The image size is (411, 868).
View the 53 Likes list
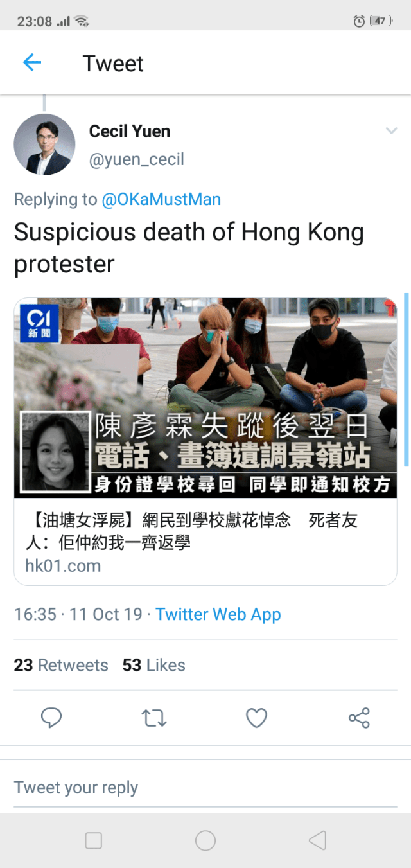tap(154, 665)
